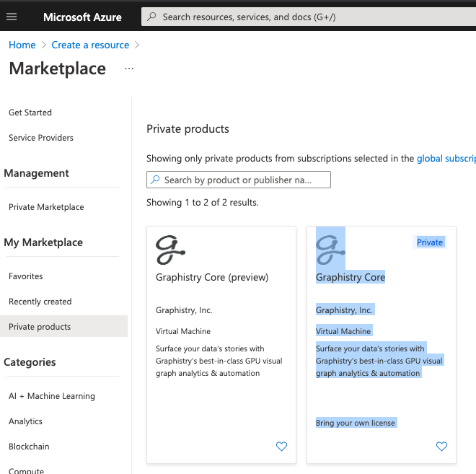The image size is (476, 474).
Task: Open Recently created list
Action: 40,302
